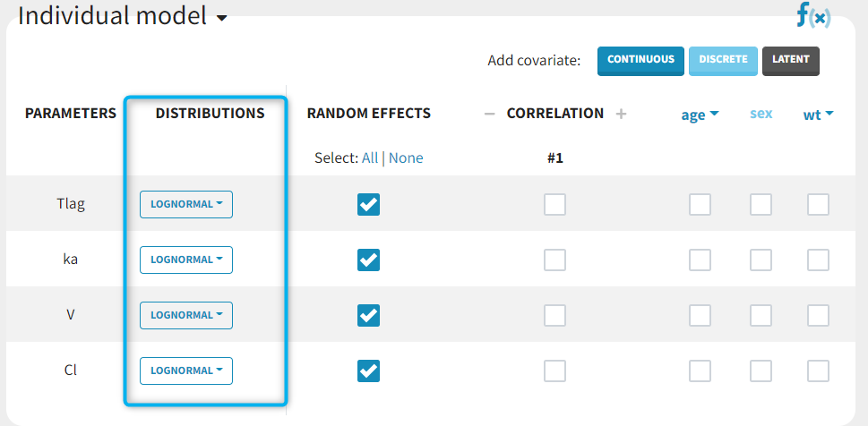
Task: Click the plus icon beside CORRELATION
Action: (x=621, y=114)
